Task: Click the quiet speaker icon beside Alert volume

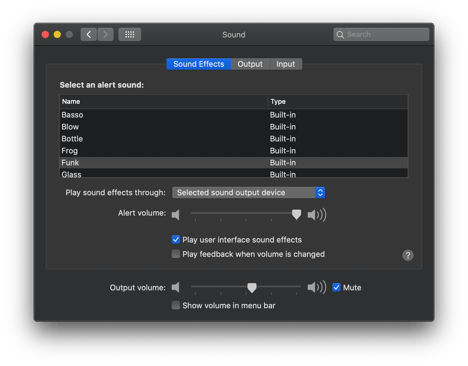Action: (176, 215)
